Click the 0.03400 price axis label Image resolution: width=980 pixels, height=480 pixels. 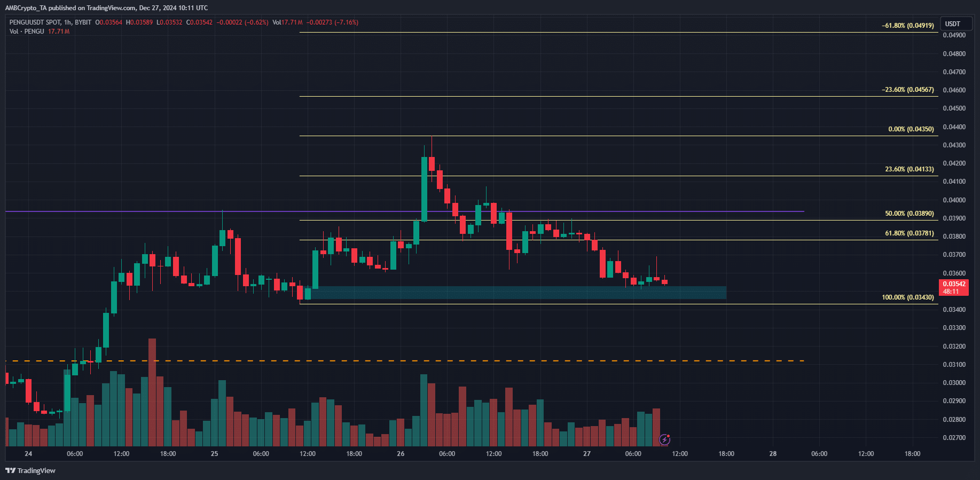coord(954,310)
